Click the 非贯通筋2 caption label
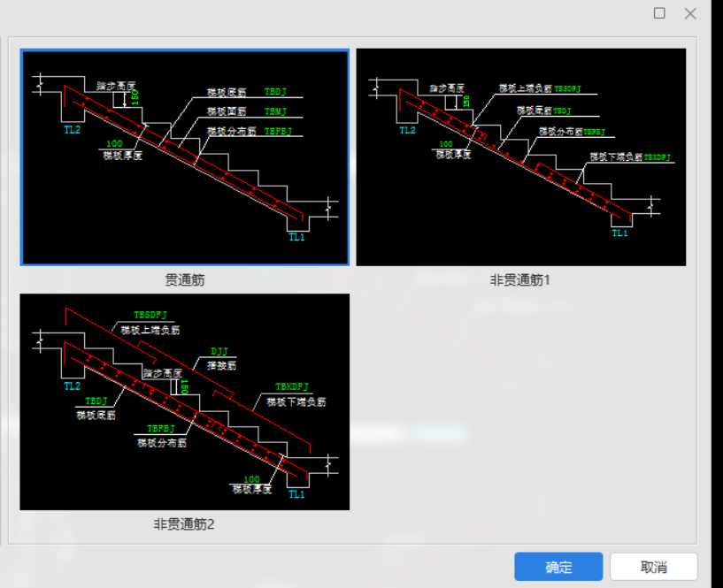 [184, 524]
